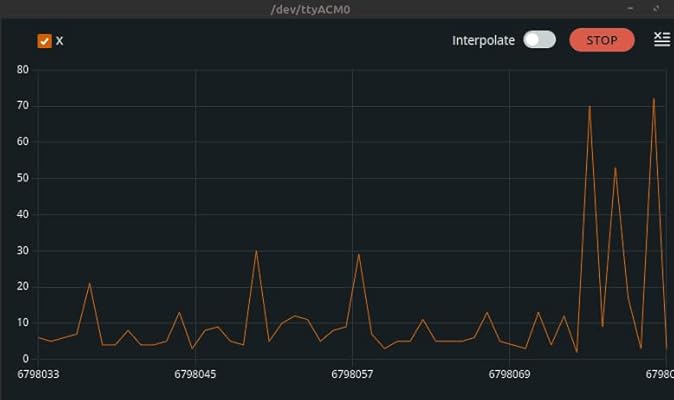Click the 50 value on Y axis
674x400 pixels.
23,178
